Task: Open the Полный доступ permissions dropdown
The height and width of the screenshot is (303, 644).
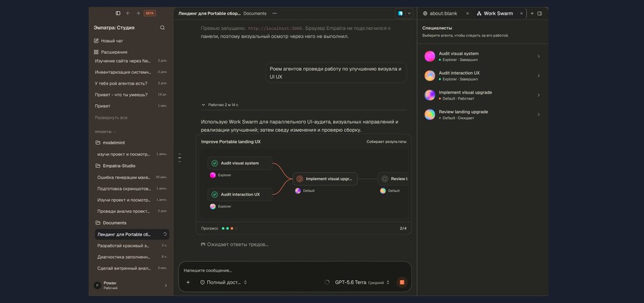Action: (224, 282)
